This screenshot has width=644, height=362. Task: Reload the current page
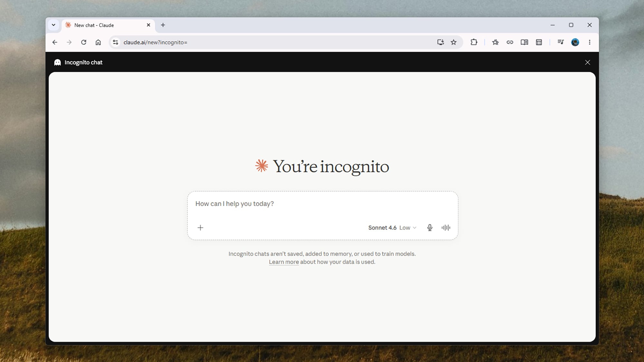[84, 42]
